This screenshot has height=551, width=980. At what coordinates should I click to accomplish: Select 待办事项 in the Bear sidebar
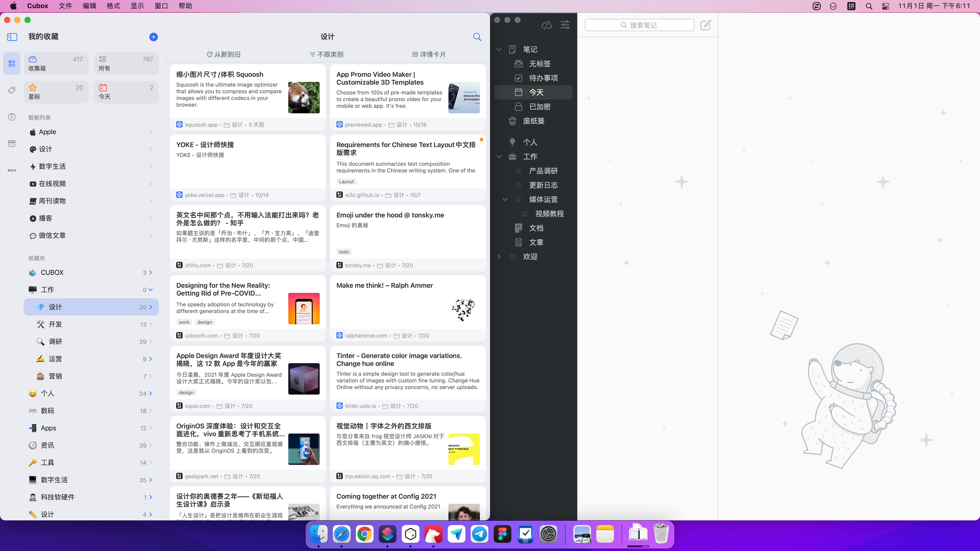[533, 78]
